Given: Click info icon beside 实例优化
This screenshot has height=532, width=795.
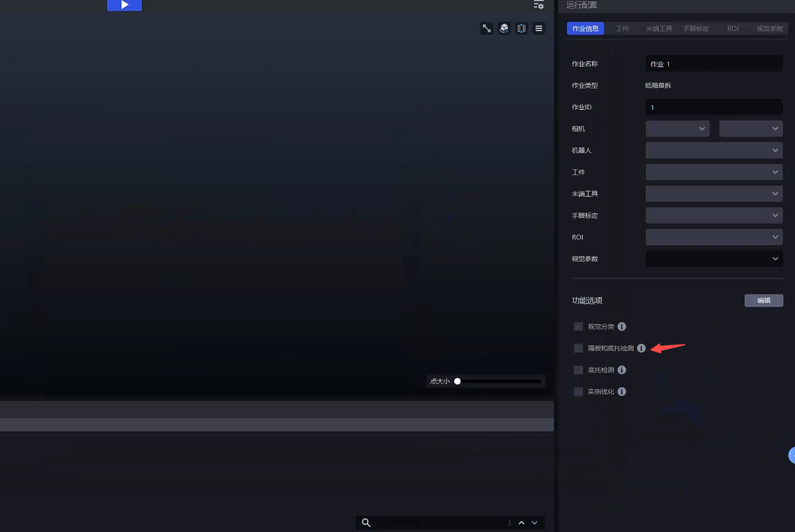Looking at the screenshot, I should 622,392.
